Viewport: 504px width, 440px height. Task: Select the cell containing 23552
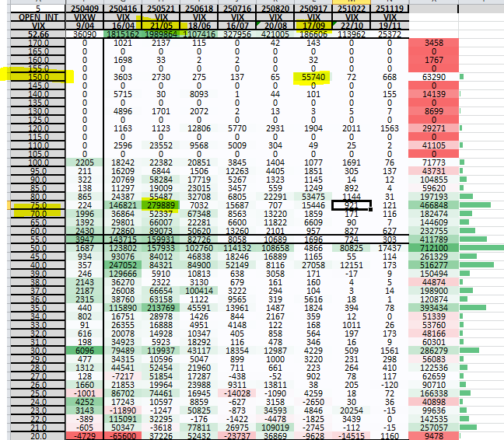pyautogui.click(x=161, y=145)
